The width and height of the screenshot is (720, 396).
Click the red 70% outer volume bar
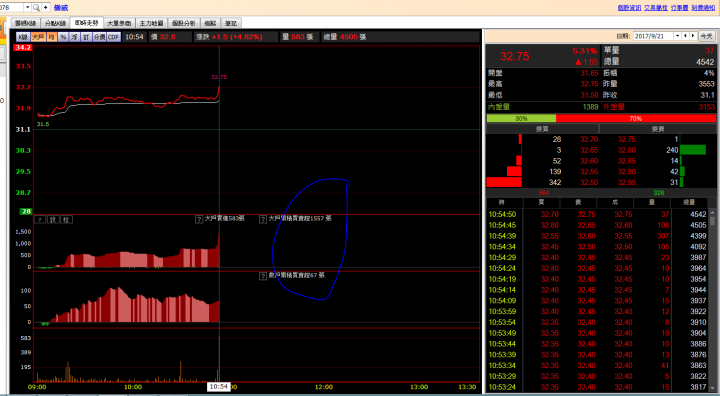(636, 119)
